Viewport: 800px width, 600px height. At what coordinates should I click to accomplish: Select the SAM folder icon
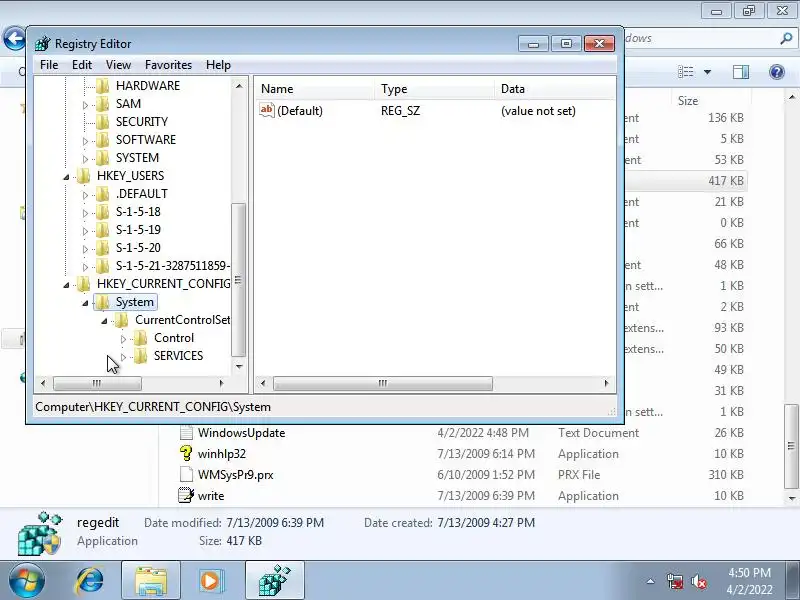[x=103, y=104]
